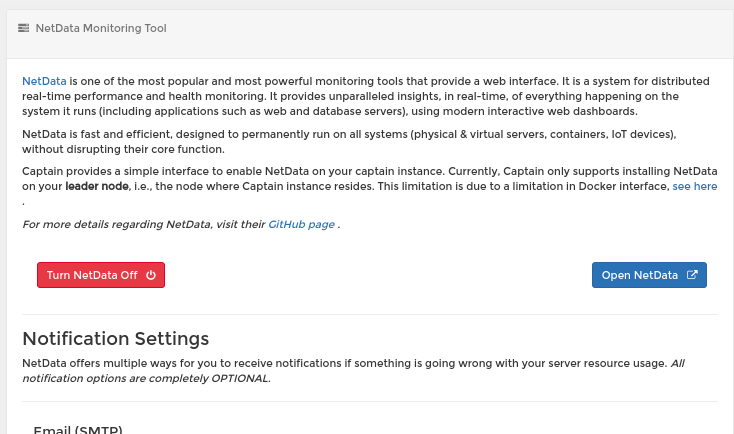
Task: Click the divider line above Notification Settings
Action: click(x=370, y=315)
